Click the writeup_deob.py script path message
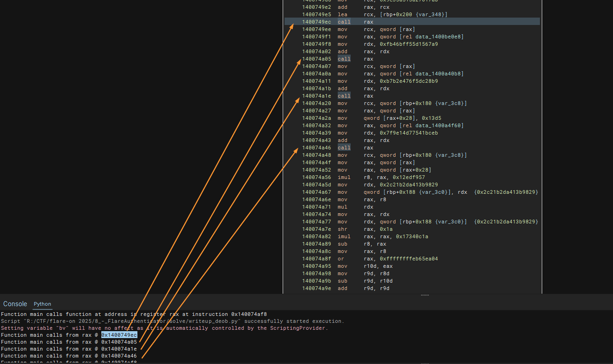 (172, 321)
